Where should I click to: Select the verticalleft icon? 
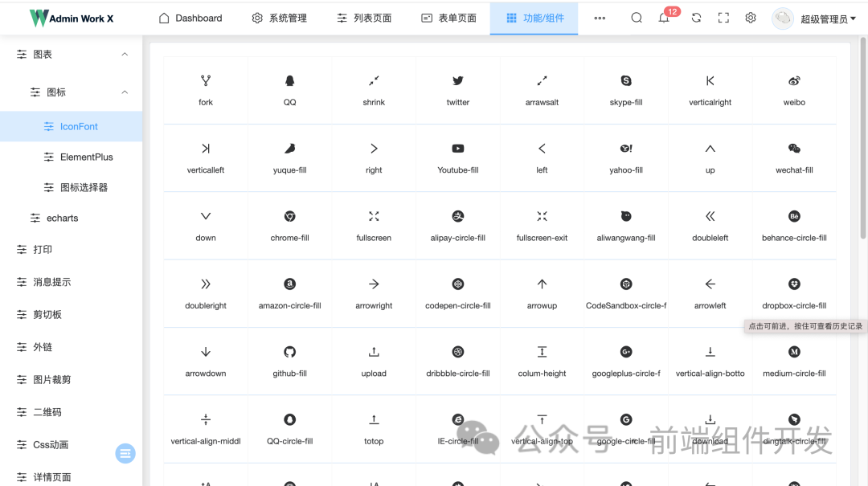[x=206, y=149]
